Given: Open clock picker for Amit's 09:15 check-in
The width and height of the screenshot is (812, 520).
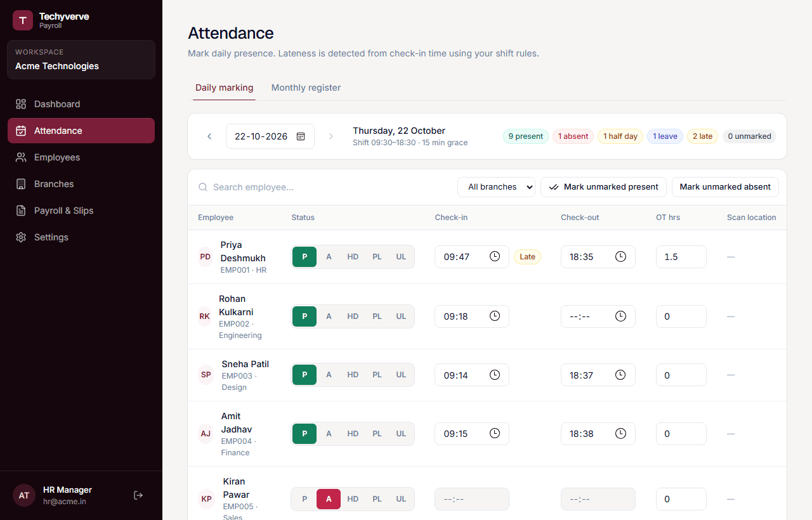Looking at the screenshot, I should [x=495, y=434].
